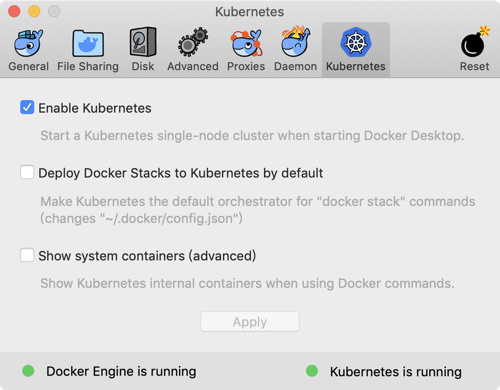Image resolution: width=500 pixels, height=390 pixels.
Task: Click the Kubernetes helm wheel icon
Action: 356,42
